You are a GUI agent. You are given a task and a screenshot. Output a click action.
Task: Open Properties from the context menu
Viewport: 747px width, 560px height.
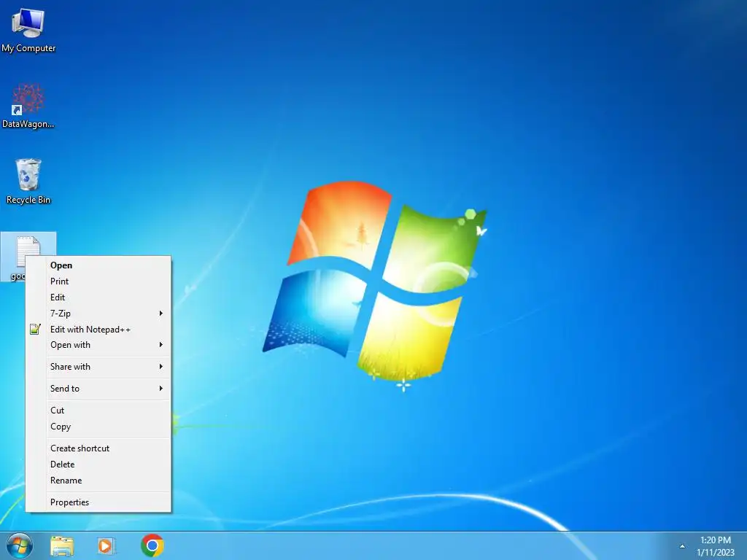click(x=98, y=502)
